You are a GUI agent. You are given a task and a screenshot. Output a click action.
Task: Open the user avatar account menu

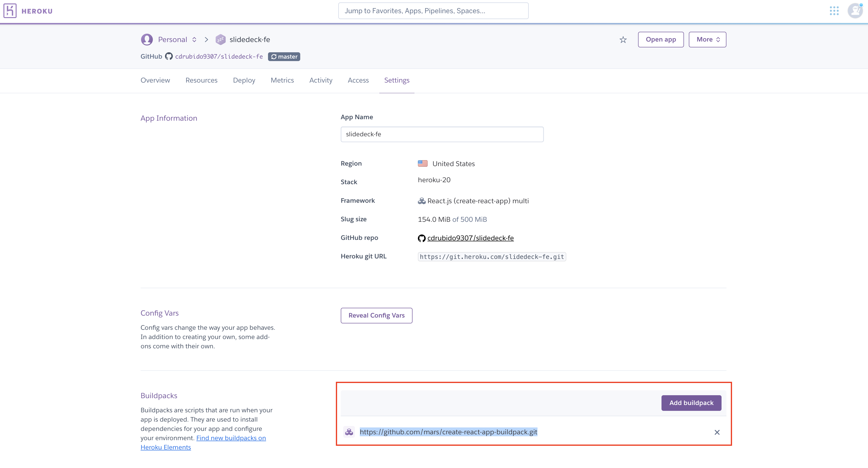coord(855,11)
